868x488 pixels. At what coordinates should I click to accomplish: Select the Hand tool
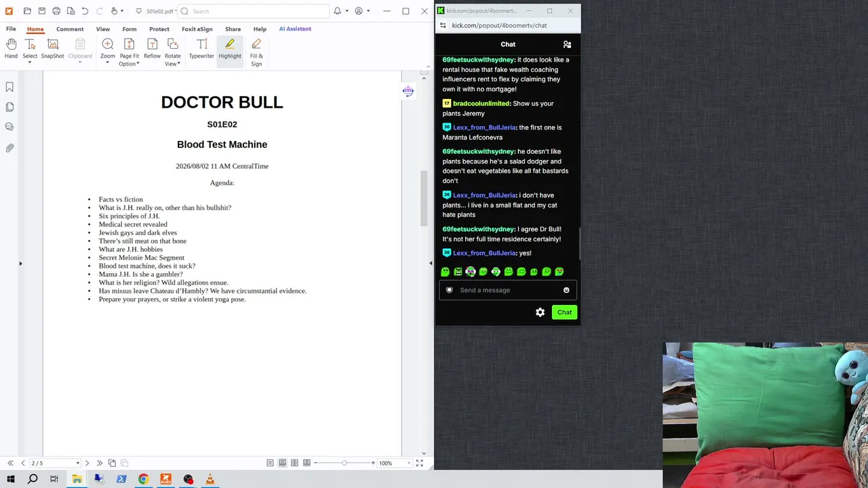point(11,49)
